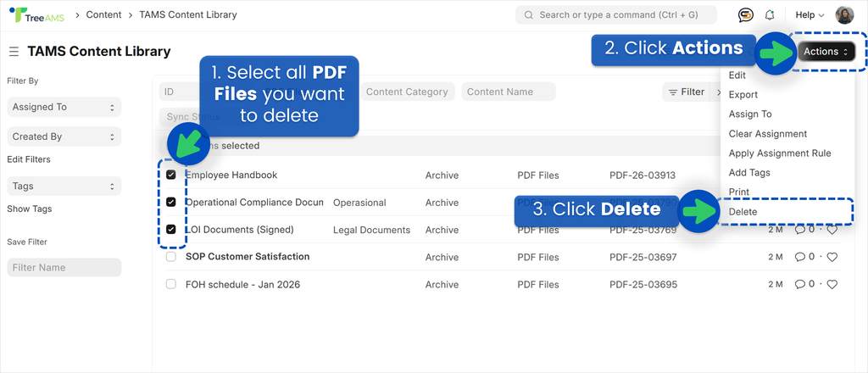Click the user profile avatar
Screen dimensions: 868x373
click(x=844, y=15)
